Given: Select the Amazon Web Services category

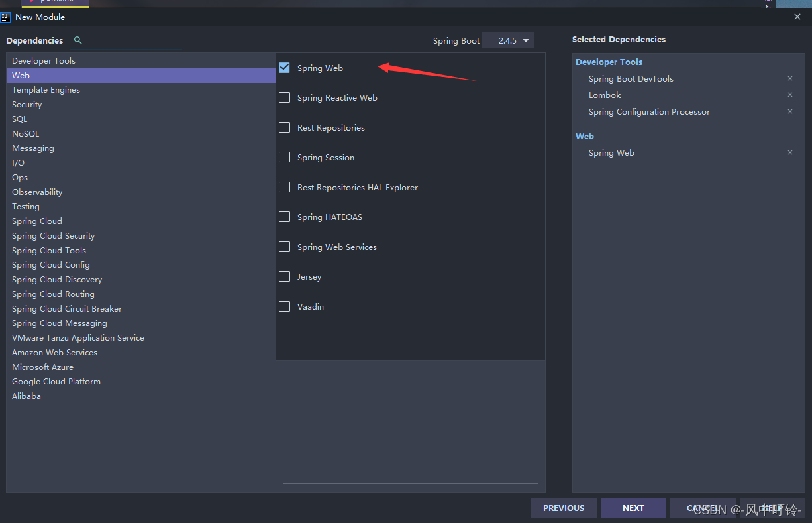Looking at the screenshot, I should pos(141,352).
